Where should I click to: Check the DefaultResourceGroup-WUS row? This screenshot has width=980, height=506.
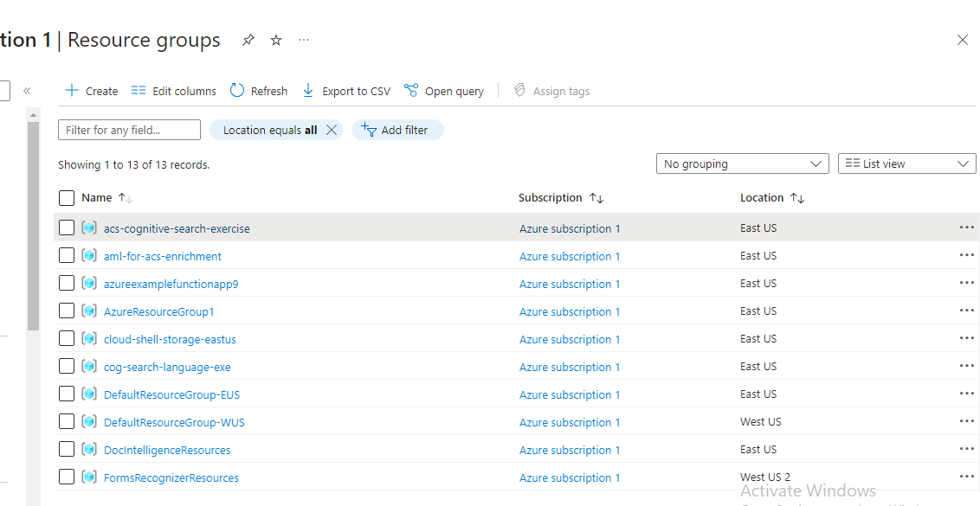[x=67, y=421]
